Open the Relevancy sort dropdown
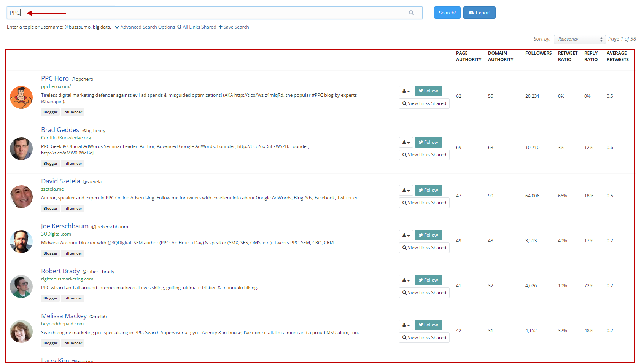This screenshot has height=363, width=644. point(580,39)
